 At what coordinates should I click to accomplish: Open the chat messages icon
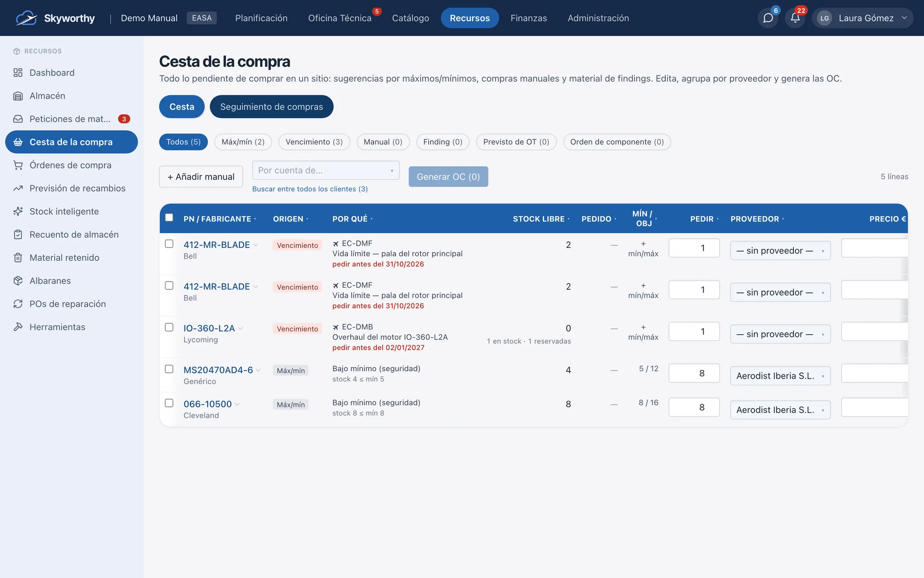coord(768,18)
